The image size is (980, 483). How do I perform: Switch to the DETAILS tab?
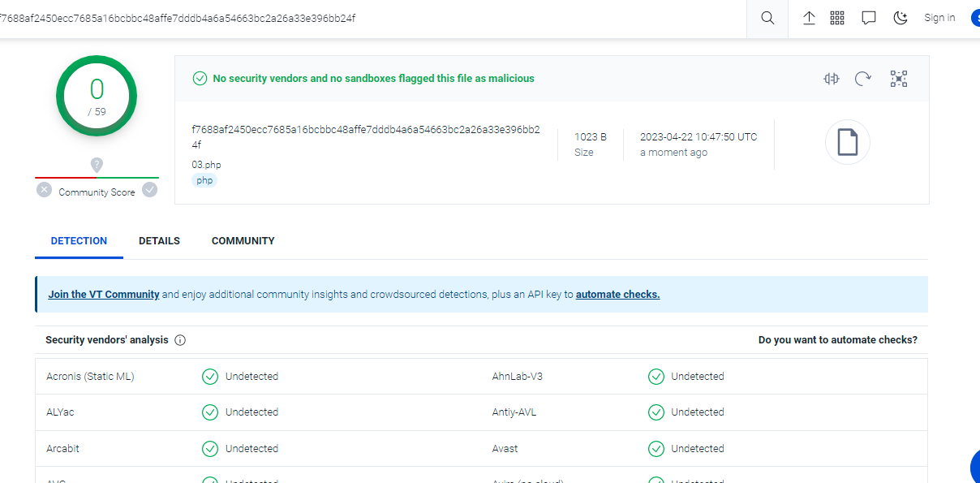(159, 241)
